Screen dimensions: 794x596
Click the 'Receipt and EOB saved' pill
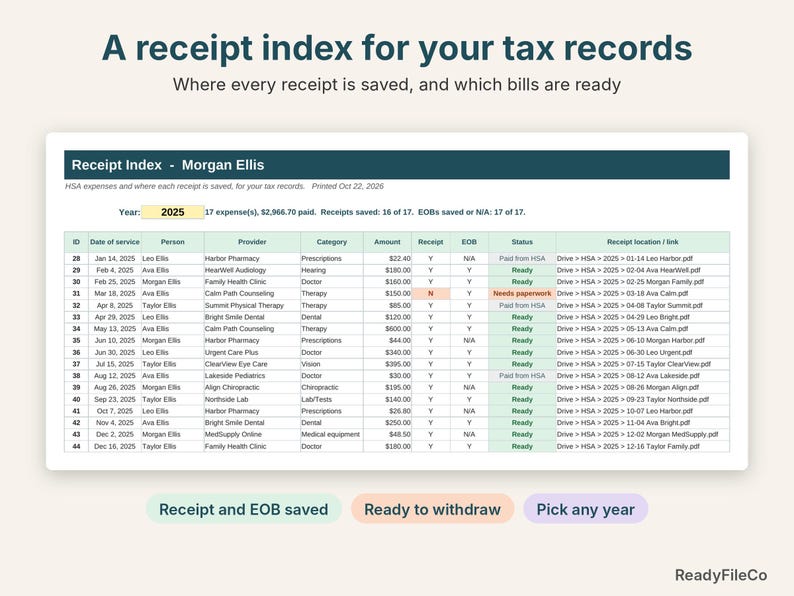pyautogui.click(x=244, y=509)
